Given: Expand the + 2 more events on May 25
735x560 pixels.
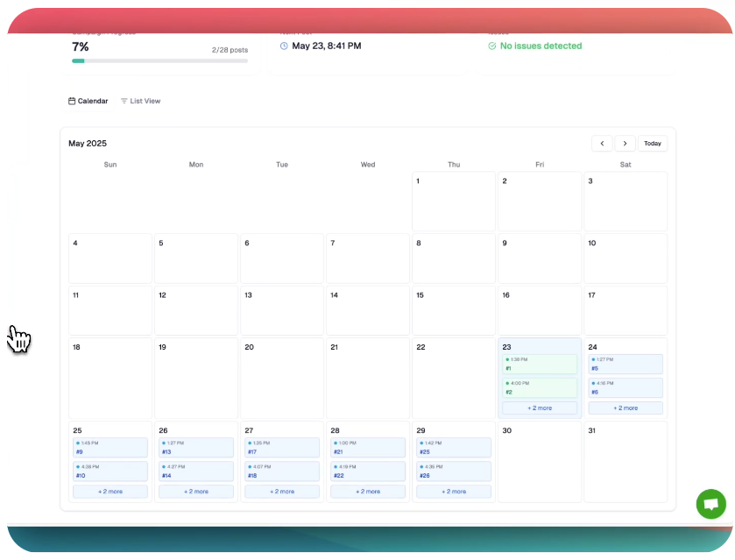Looking at the screenshot, I should click(x=110, y=492).
